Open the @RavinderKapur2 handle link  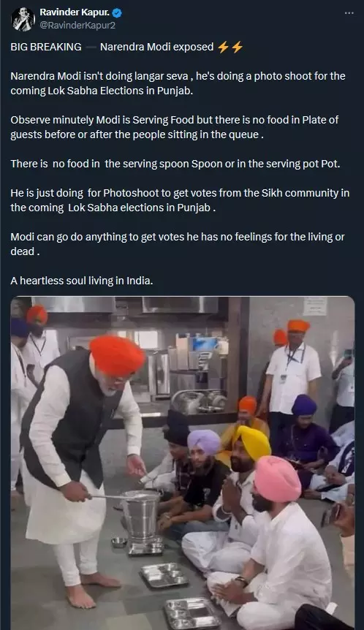pos(77,26)
